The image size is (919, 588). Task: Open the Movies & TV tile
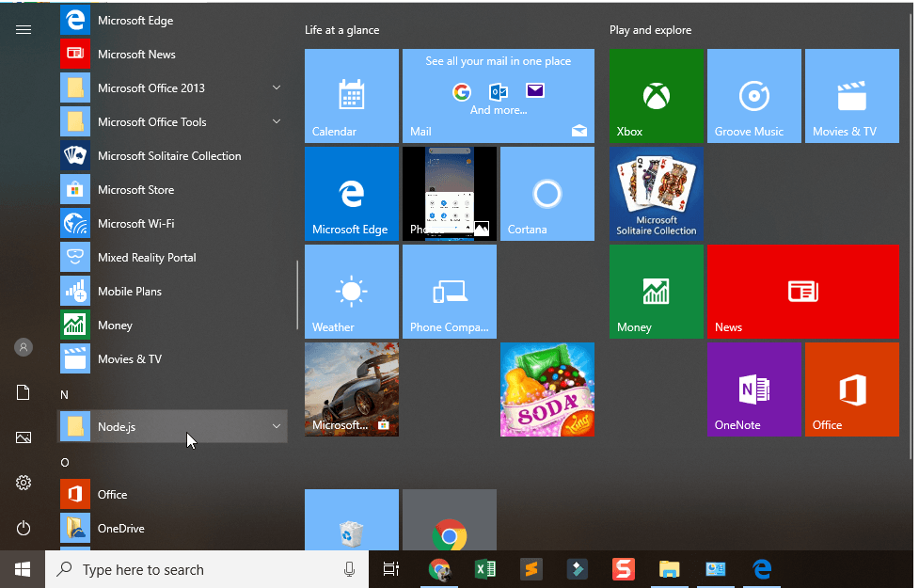coord(852,96)
